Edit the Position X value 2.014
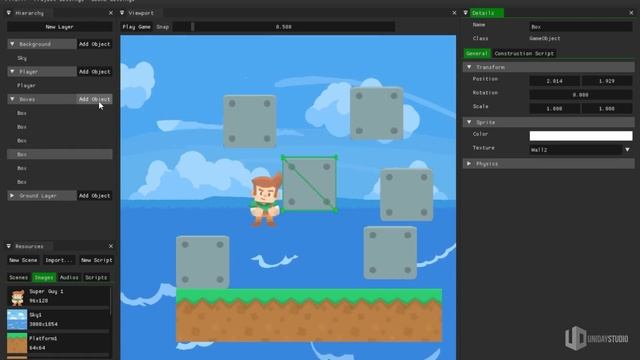640x360 pixels. pyautogui.click(x=554, y=81)
